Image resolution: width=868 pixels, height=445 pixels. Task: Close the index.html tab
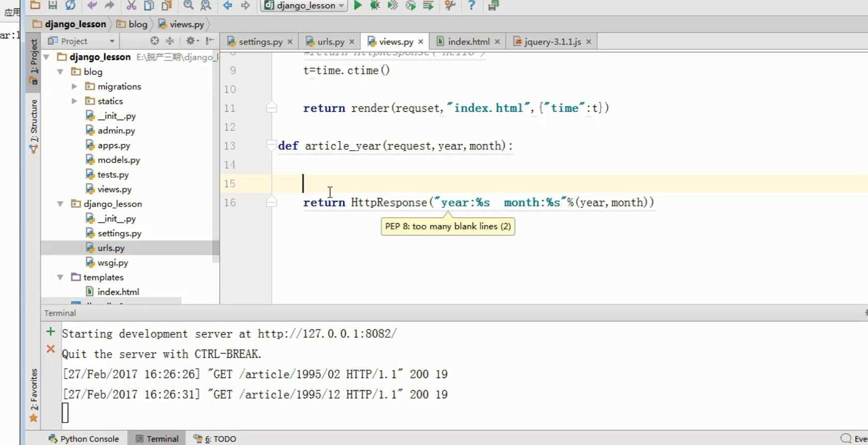coord(497,41)
